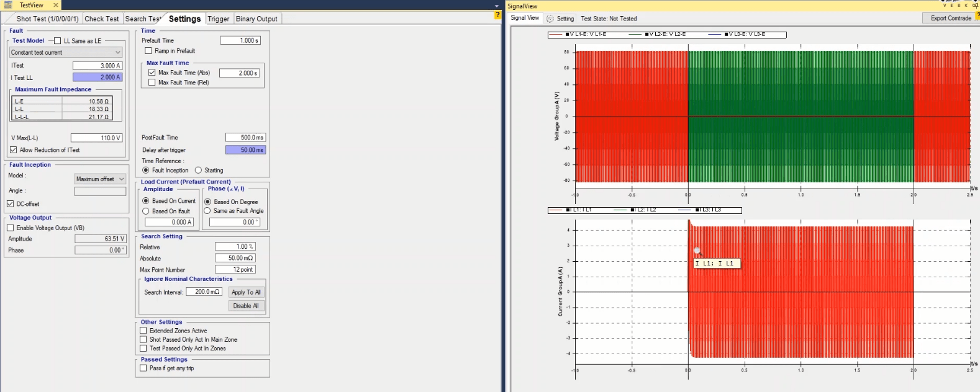Click the TestView document icon in the title tab
980x392 pixels.
pos(8,5)
